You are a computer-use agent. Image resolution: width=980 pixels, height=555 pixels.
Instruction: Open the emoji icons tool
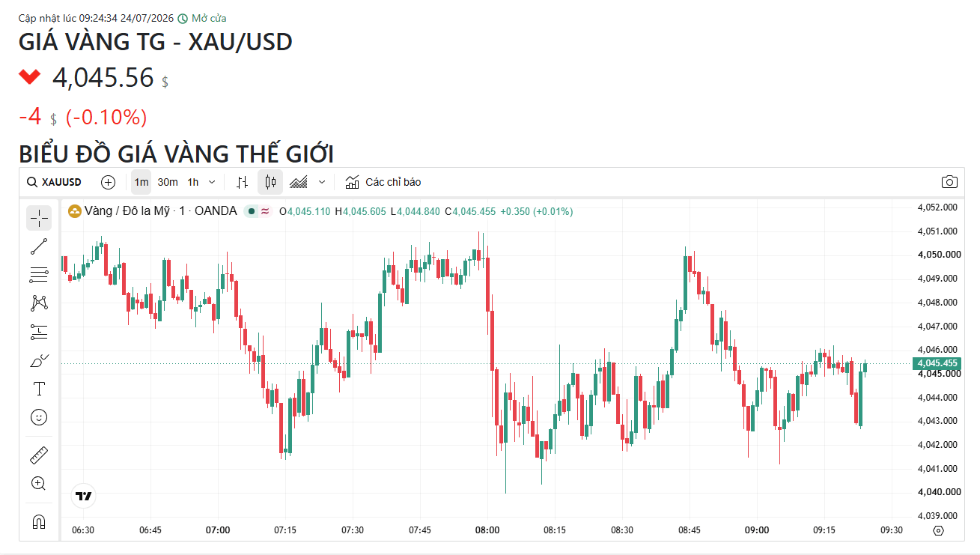[x=39, y=417]
